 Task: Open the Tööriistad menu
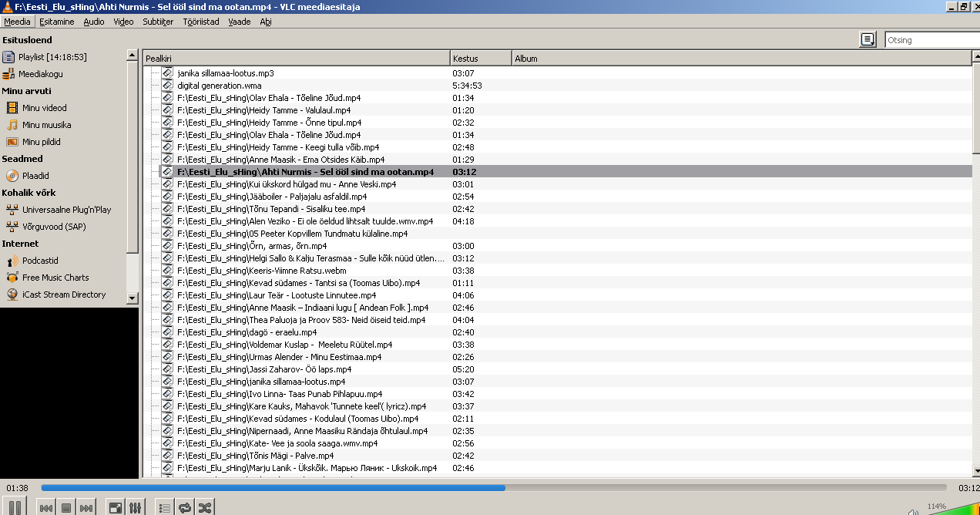[201, 22]
